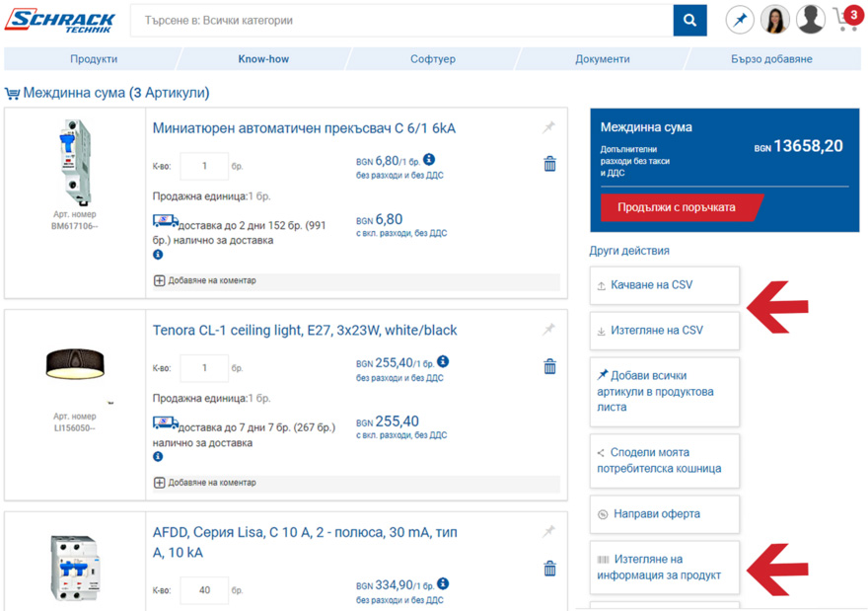Delete the Tenora CL-1 ceiling light from cart

(x=549, y=366)
